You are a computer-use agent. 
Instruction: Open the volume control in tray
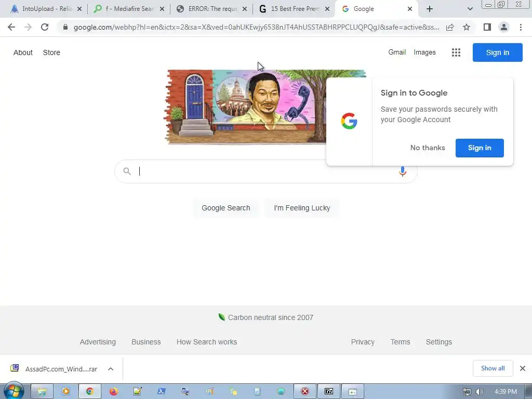tap(479, 392)
